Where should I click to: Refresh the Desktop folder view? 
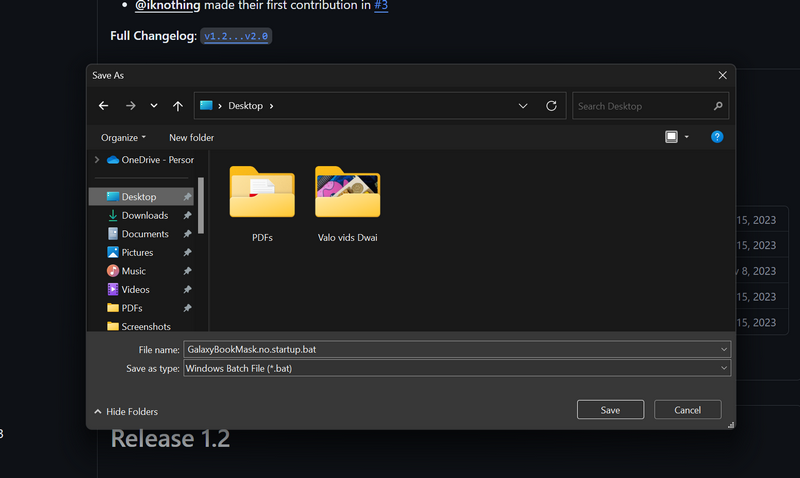coord(551,106)
